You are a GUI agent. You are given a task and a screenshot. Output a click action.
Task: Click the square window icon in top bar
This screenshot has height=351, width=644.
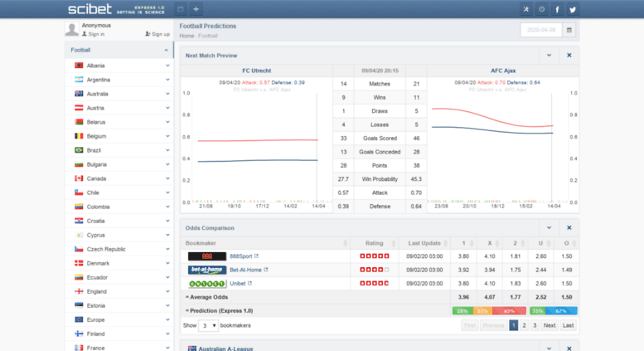coord(181,9)
